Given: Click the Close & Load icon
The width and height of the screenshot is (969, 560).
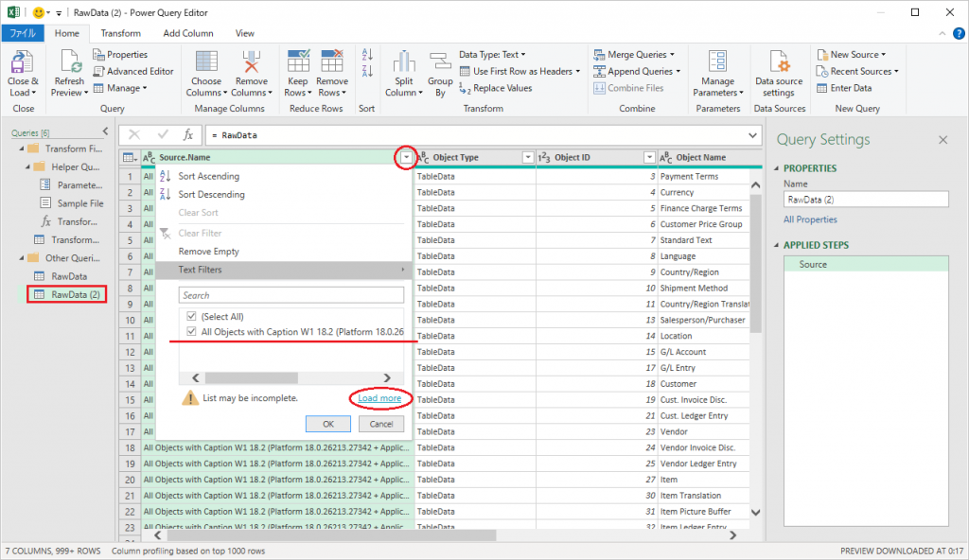Looking at the screenshot, I should [x=23, y=63].
